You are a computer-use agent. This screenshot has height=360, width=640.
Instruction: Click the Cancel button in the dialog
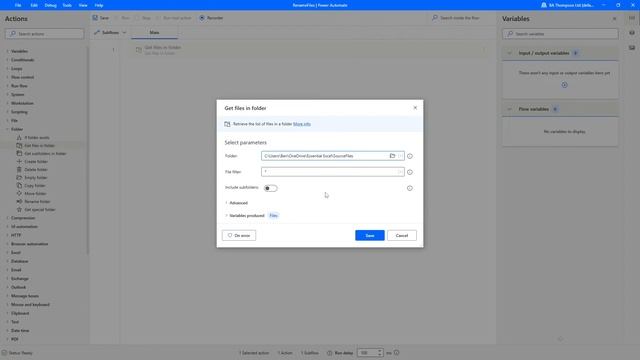coord(402,236)
